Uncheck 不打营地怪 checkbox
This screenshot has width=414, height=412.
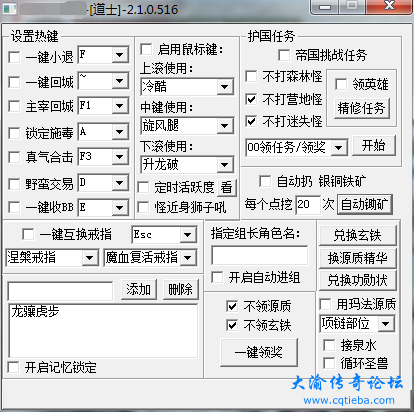[x=251, y=99]
